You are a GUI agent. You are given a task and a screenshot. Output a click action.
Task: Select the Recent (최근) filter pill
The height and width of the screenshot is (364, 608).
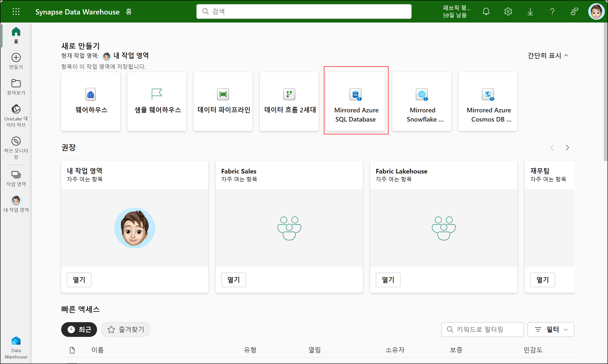point(79,329)
